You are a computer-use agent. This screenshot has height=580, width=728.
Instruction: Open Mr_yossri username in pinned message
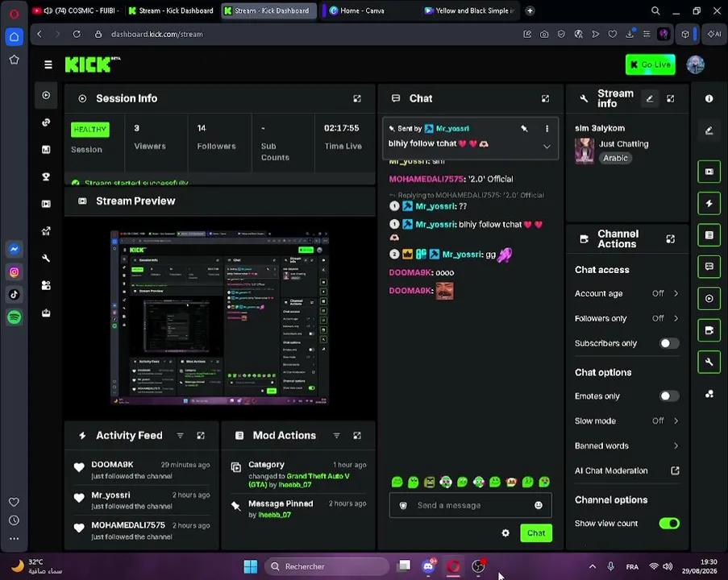click(452, 129)
